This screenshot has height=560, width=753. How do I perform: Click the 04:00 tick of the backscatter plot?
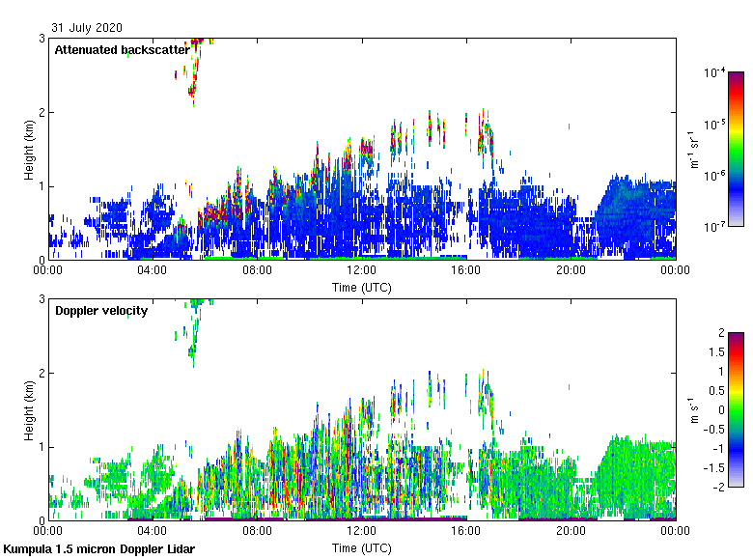153,270
